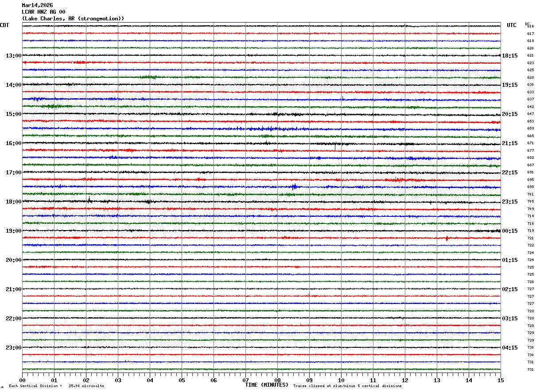Screen dimensions: 536x392
Task: Click minute axis label 10
Action: point(341,380)
